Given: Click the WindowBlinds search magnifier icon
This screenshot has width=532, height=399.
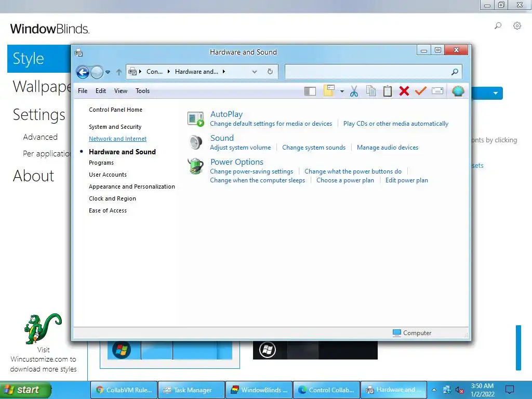Looking at the screenshot, I should [x=498, y=26].
